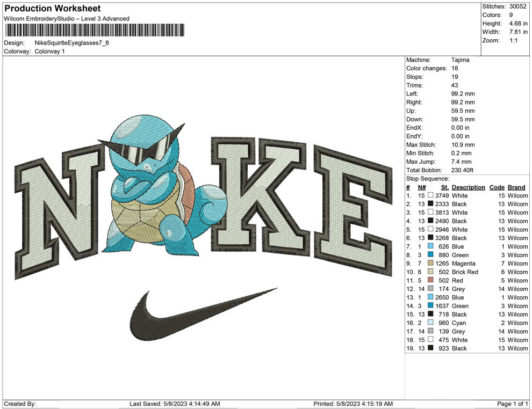Click "Page 1 of 1" in footer
532x409 pixels.
pyautogui.click(x=512, y=404)
